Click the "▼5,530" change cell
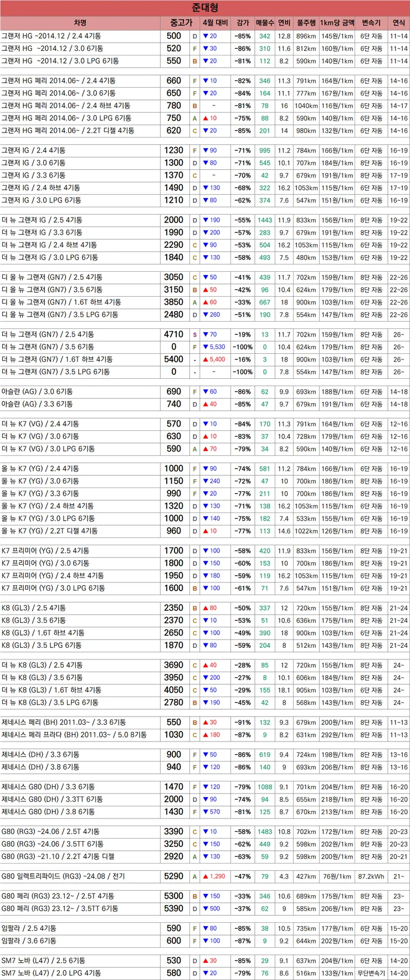This screenshot has width=410, height=980. click(x=216, y=347)
